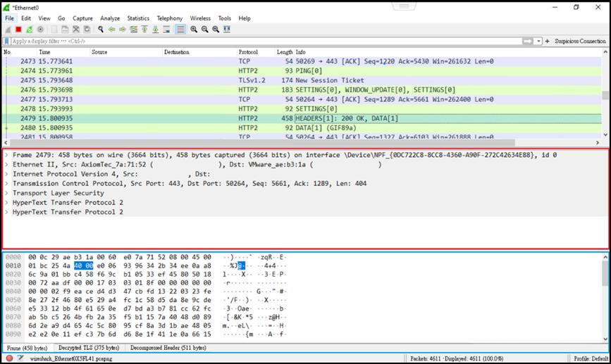The width and height of the screenshot is (611, 364).
Task: Open display filter history dropdown
Action: (x=538, y=42)
